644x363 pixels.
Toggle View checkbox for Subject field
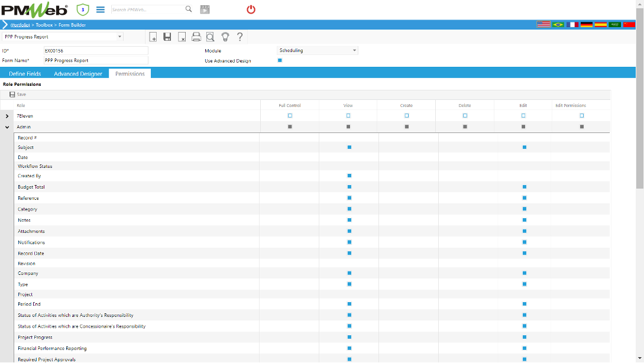click(x=349, y=147)
